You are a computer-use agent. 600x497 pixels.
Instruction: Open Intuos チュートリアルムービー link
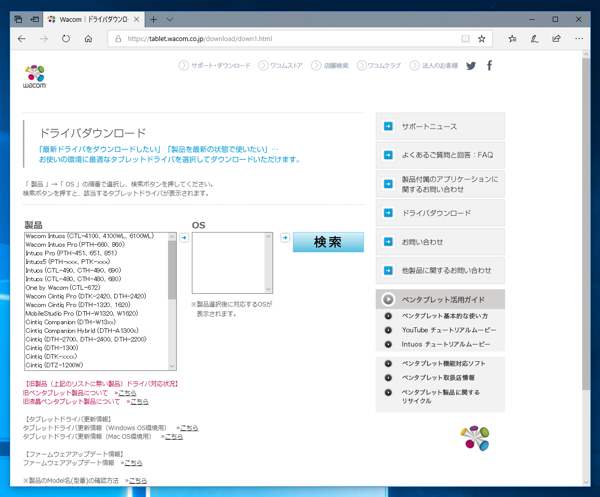pyautogui.click(x=446, y=344)
